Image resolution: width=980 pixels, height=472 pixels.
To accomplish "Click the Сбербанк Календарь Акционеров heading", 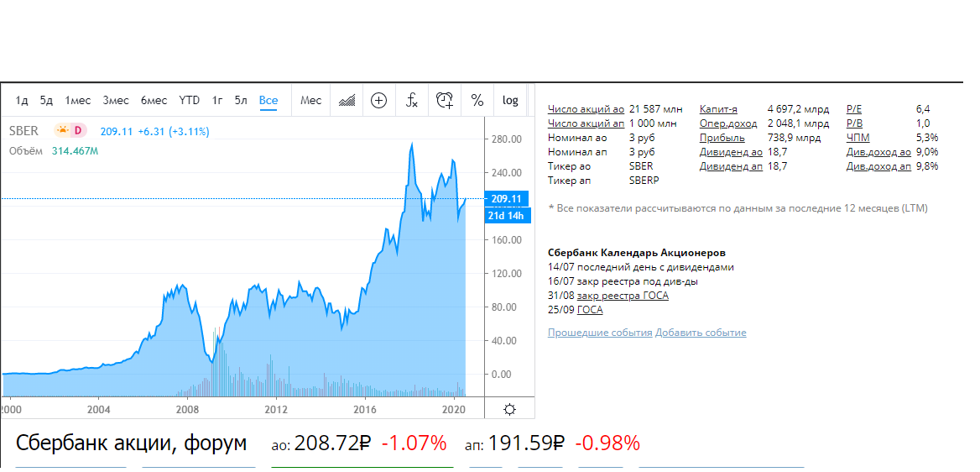I will click(636, 253).
